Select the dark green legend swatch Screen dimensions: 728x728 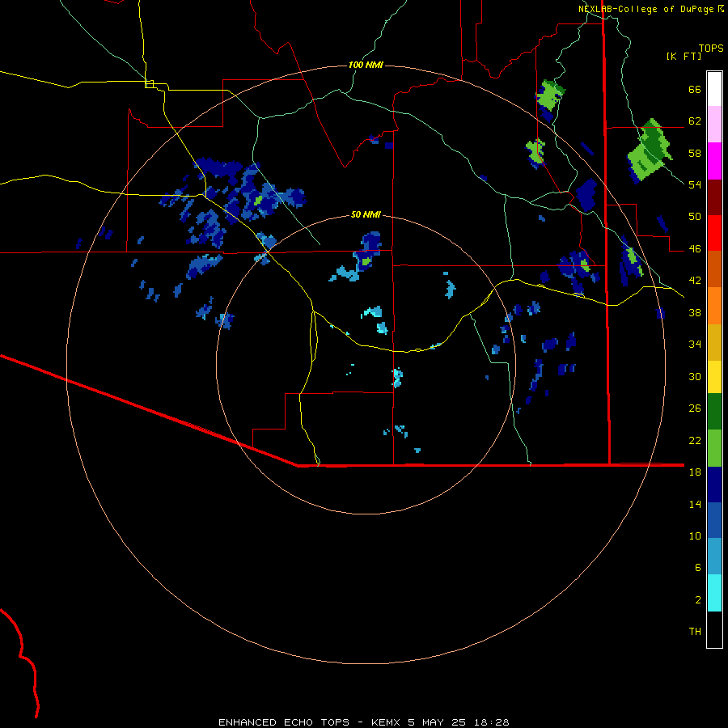(x=714, y=412)
